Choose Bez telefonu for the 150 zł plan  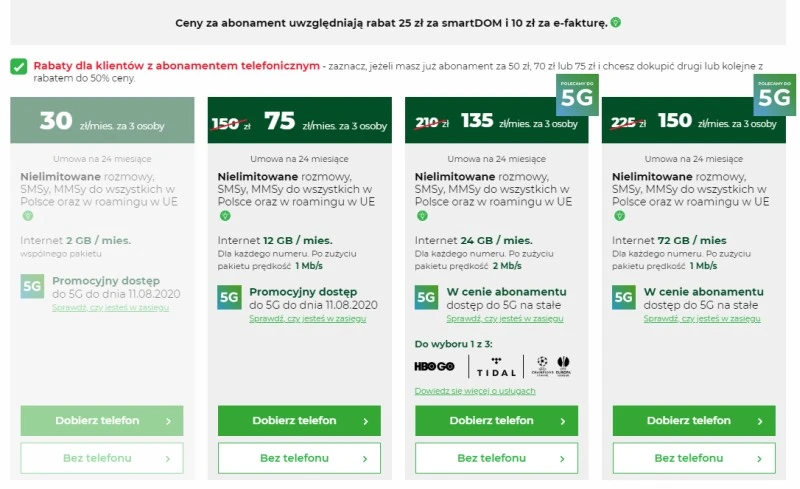(x=688, y=458)
